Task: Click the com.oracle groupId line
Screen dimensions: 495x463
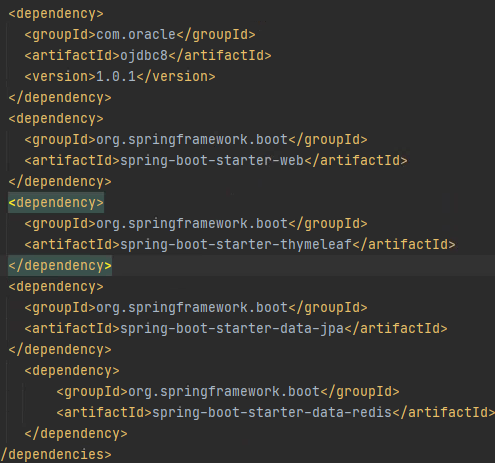Action: point(140,35)
